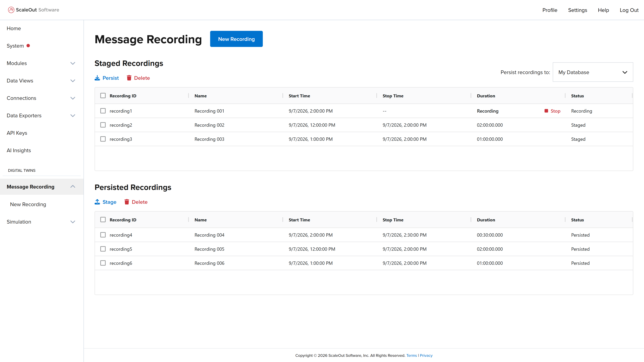The width and height of the screenshot is (644, 362).
Task: Click staged Recording ID column header
Action: tap(123, 96)
